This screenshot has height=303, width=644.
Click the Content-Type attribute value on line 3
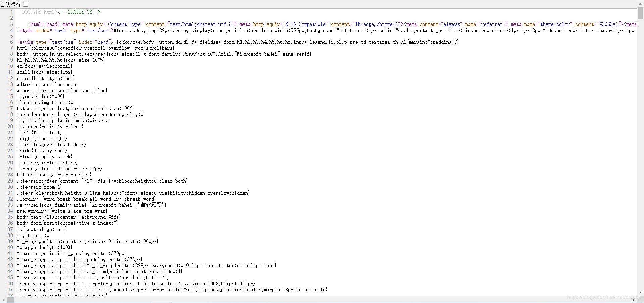124,24
